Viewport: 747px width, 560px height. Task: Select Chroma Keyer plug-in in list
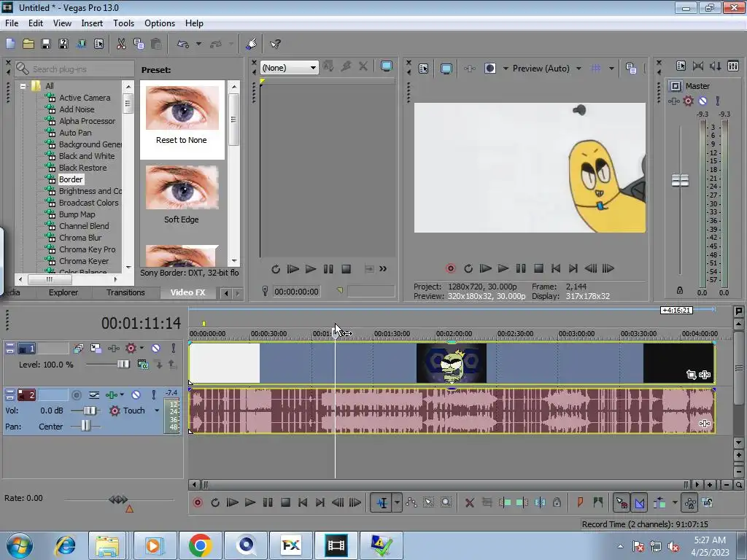click(x=84, y=261)
